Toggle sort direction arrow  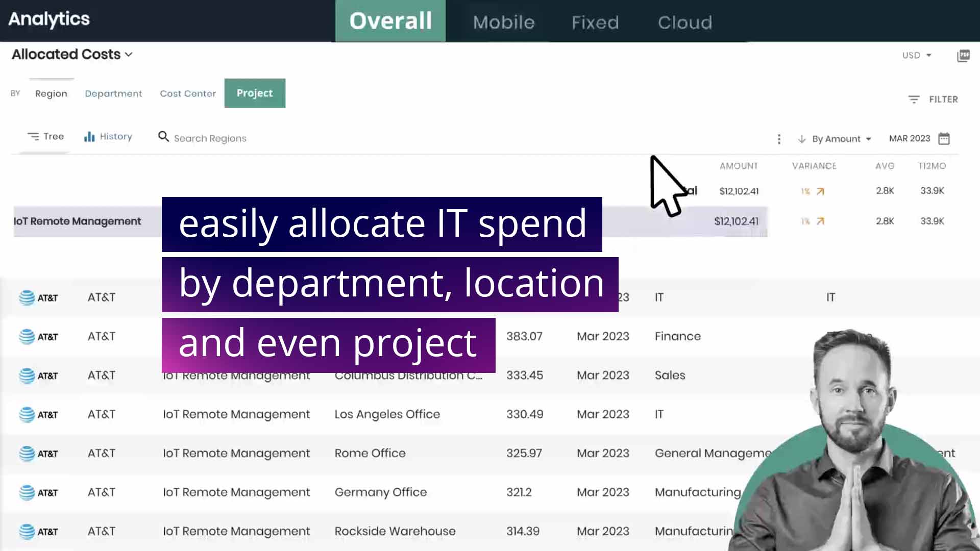[801, 139]
